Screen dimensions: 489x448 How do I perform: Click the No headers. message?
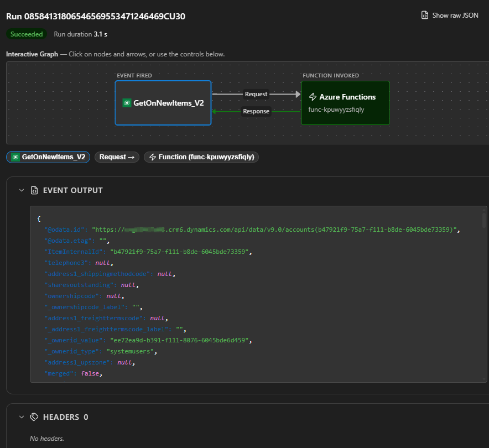[47, 439]
